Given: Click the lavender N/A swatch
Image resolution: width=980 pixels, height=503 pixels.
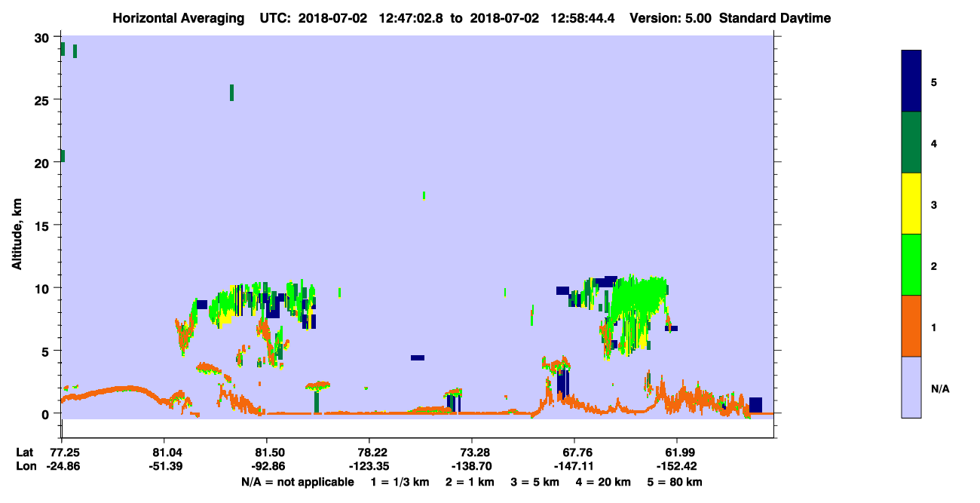Looking at the screenshot, I should click(911, 387).
